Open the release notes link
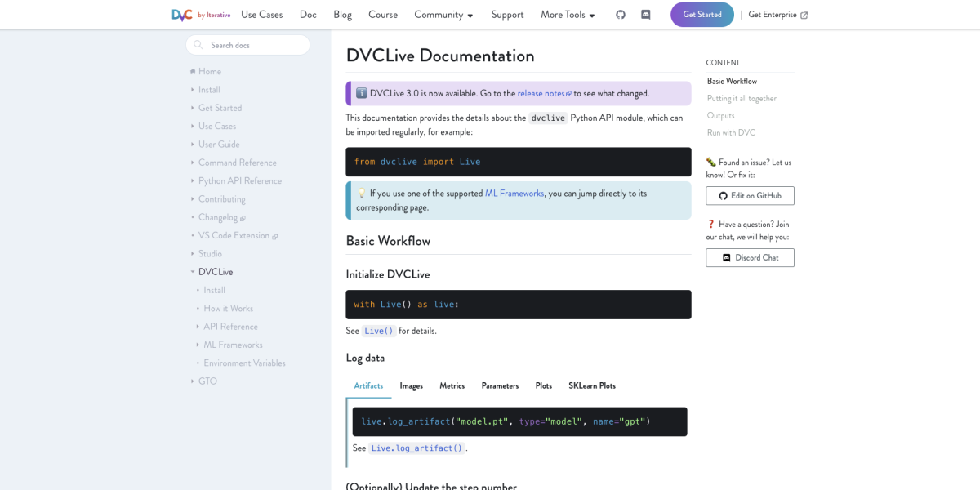 point(541,93)
